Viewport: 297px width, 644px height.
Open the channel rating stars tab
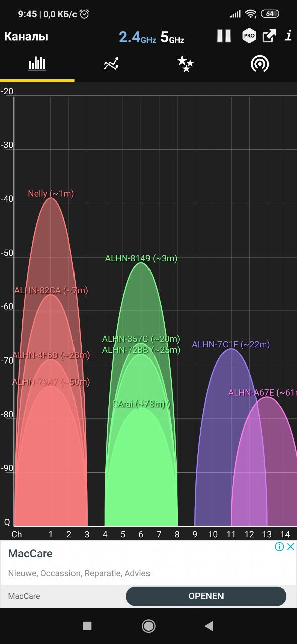tap(185, 64)
